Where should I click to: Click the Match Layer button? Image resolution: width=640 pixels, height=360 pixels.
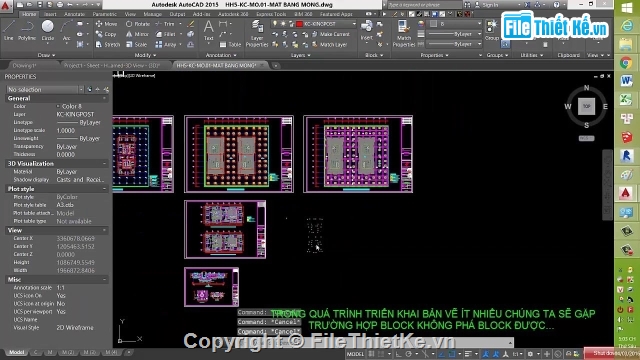[330, 44]
